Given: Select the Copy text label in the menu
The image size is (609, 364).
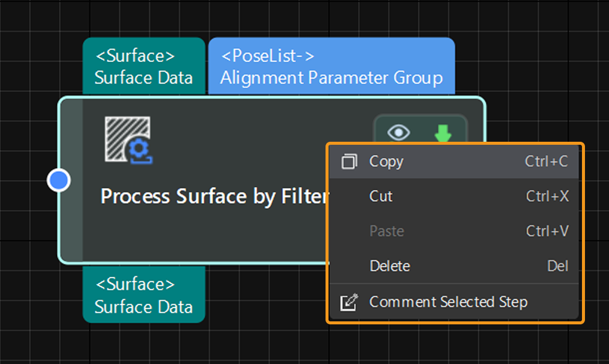Looking at the screenshot, I should tap(386, 162).
